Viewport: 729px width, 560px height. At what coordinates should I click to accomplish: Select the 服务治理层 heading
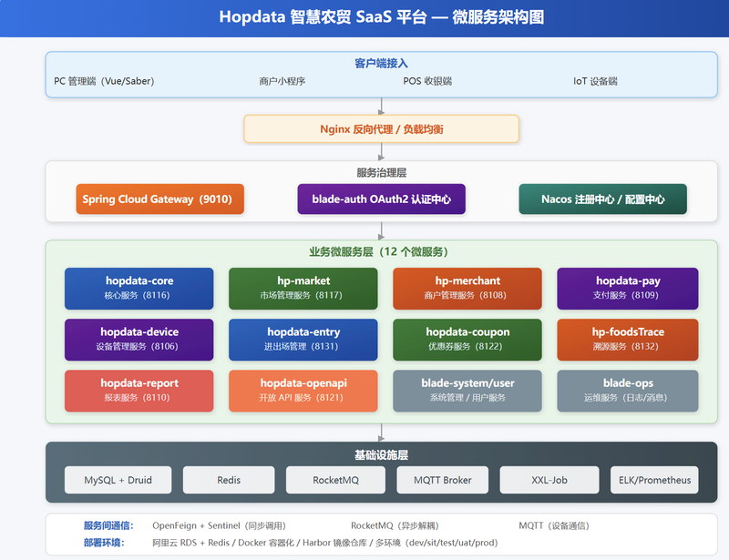tap(381, 173)
